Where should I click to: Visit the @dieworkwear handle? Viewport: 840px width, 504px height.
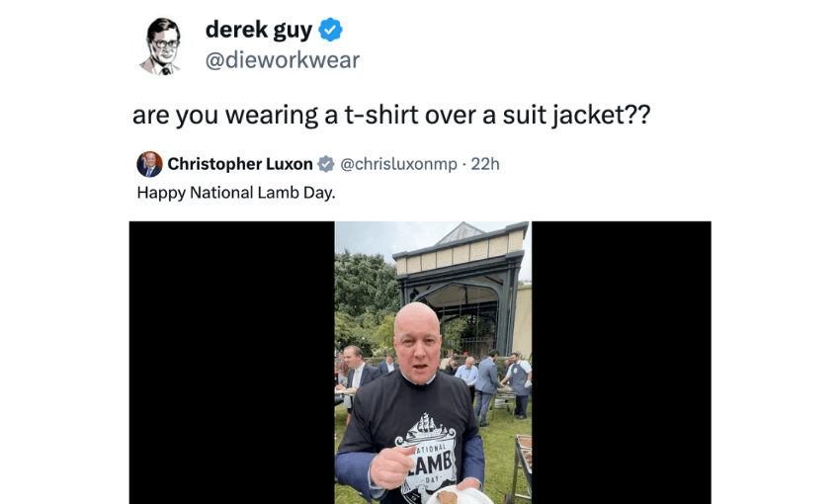click(x=283, y=60)
